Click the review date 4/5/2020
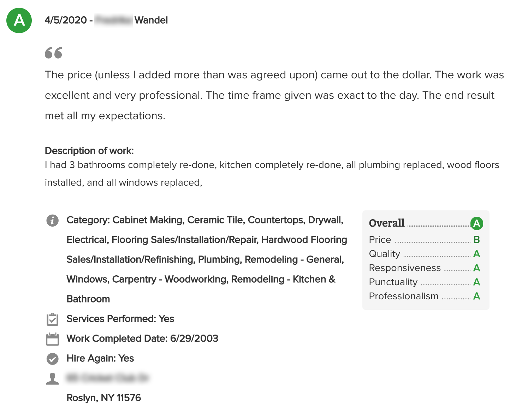 66,20
